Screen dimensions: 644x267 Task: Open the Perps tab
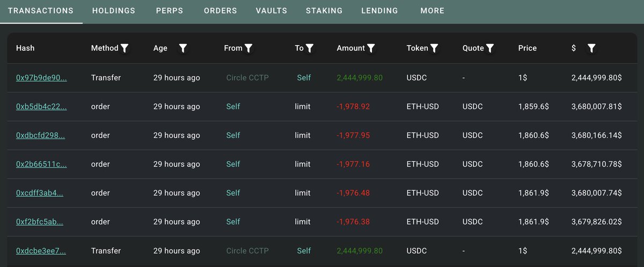170,11
